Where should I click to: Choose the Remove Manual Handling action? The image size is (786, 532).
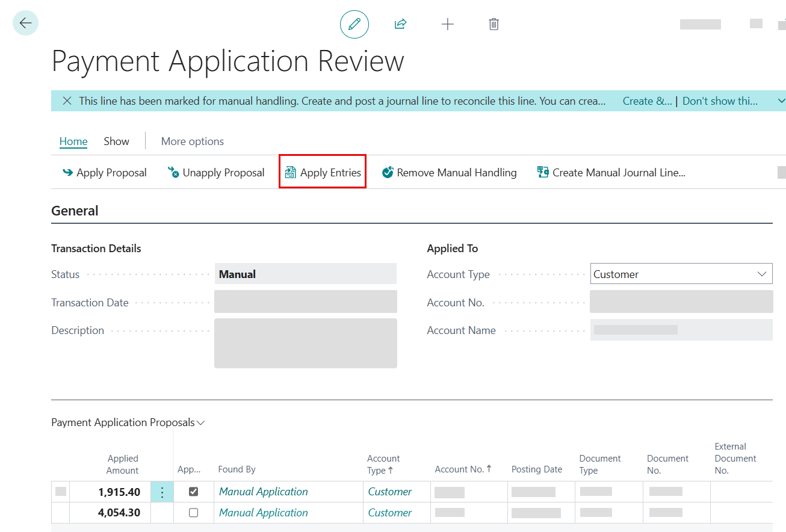pyautogui.click(x=449, y=172)
